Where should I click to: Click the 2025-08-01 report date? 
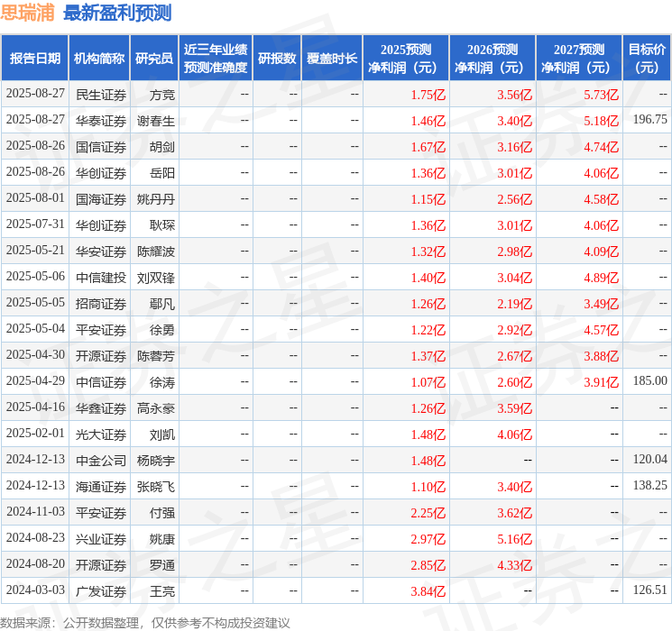pos(35,198)
